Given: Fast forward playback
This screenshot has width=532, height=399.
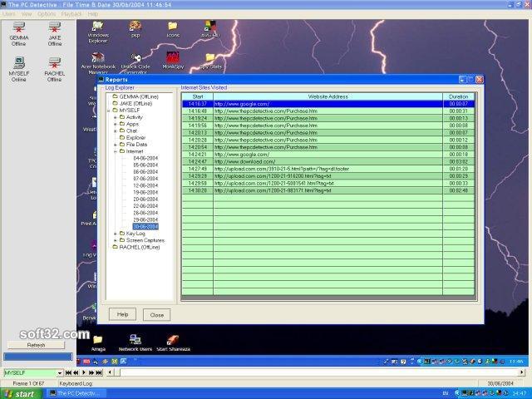Looking at the screenshot, I should (x=91, y=372).
